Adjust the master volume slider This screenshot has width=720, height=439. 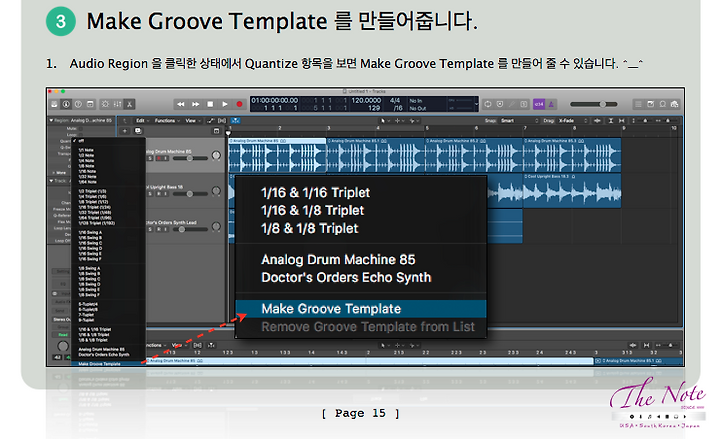(x=594, y=104)
